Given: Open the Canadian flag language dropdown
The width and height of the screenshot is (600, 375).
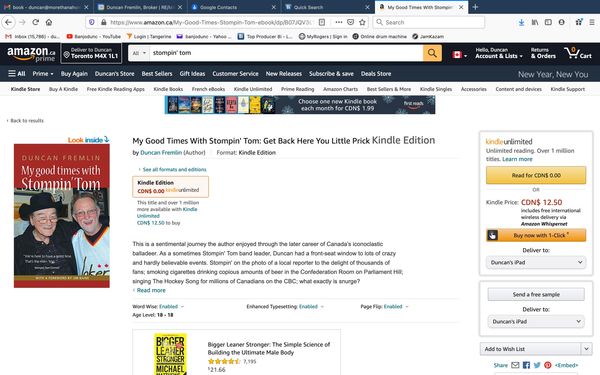Looking at the screenshot, I should point(460,55).
